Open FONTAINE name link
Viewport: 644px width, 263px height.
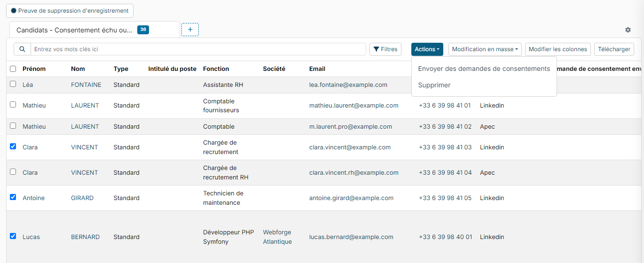86,85
